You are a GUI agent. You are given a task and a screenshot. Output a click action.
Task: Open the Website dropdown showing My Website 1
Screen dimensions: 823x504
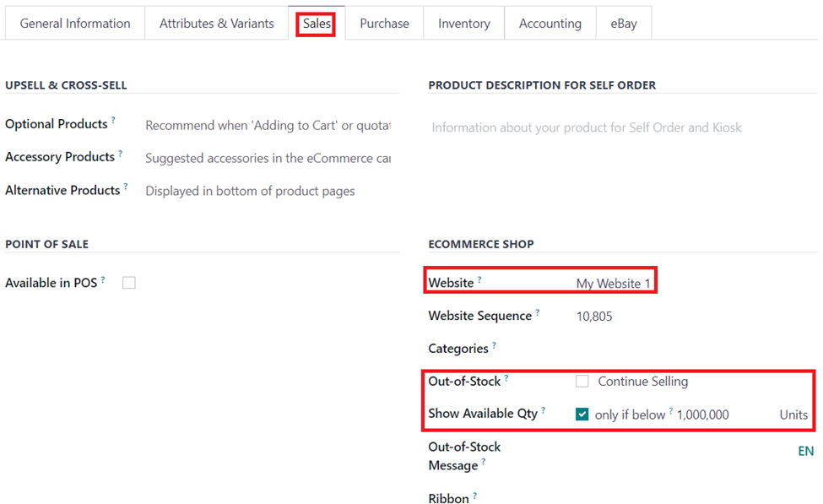point(613,284)
